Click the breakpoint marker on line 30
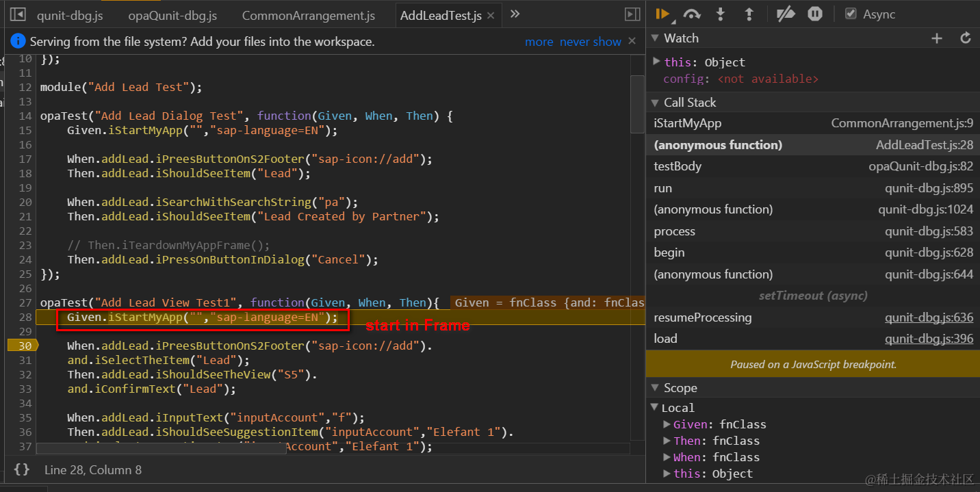Screen dimensions: 980x492 coord(22,346)
